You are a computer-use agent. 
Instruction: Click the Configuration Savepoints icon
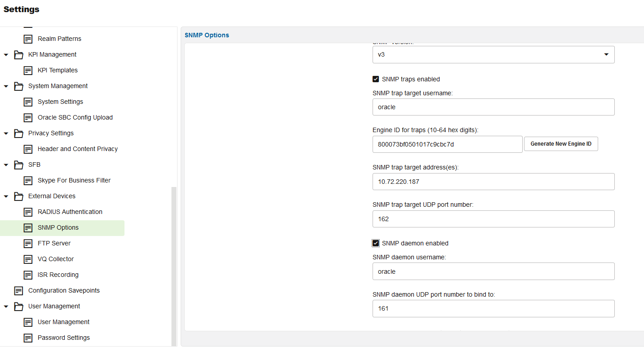coord(18,291)
